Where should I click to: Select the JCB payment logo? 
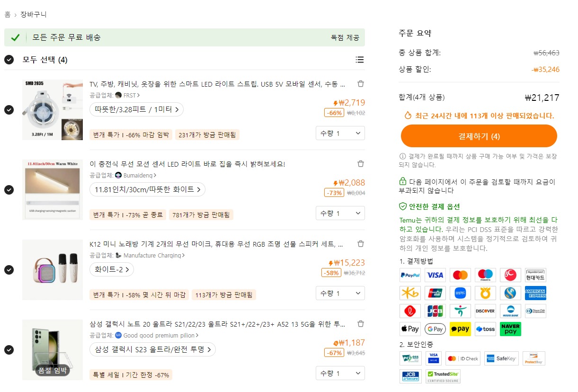(435, 311)
